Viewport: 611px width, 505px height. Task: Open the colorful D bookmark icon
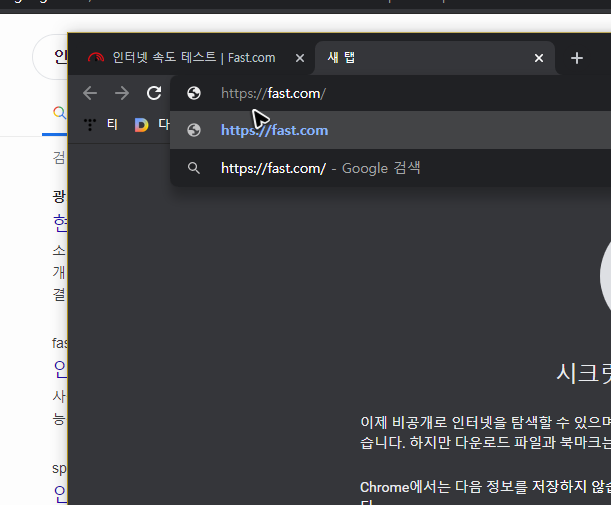tap(141, 125)
